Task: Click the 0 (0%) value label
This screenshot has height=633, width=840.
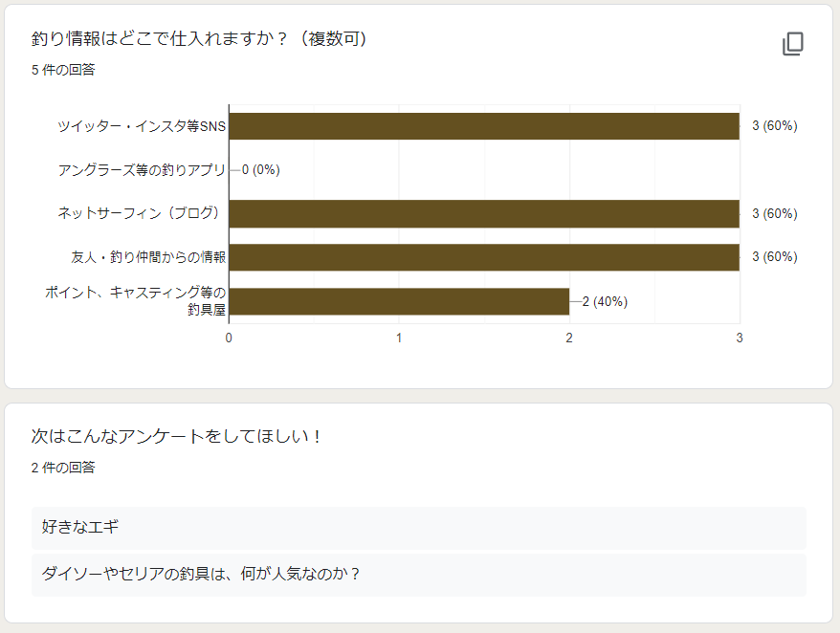Action: 260,170
